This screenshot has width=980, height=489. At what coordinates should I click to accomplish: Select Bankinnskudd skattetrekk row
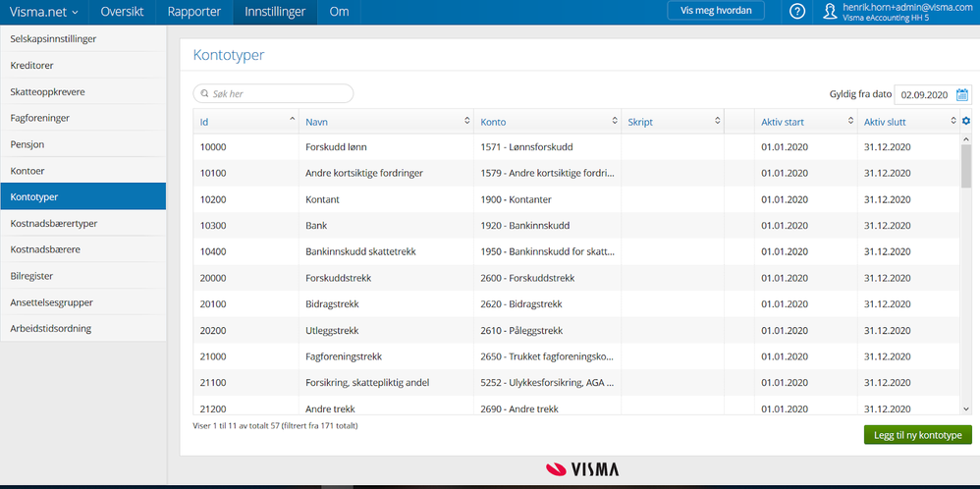click(576, 252)
